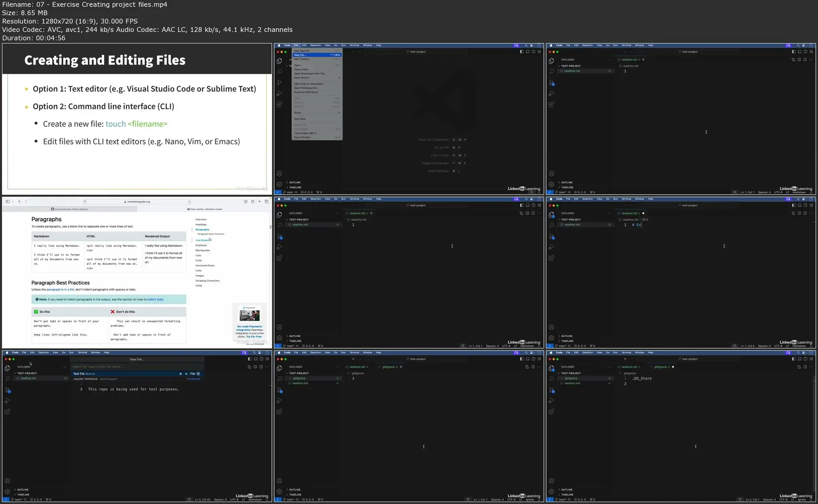818x504 pixels.
Task: Click Source Control badge icon in .DS_Store frame
Action: click(x=551, y=390)
